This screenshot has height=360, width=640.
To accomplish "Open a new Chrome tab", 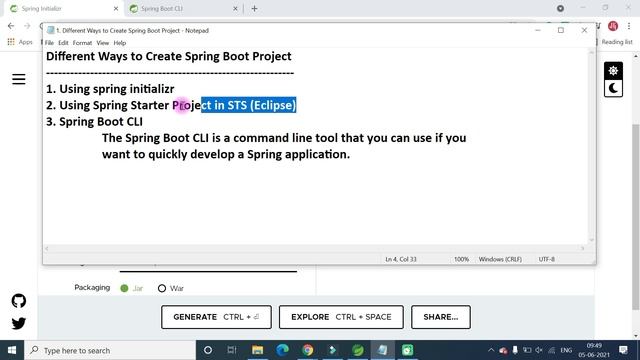I will tap(254, 8).
